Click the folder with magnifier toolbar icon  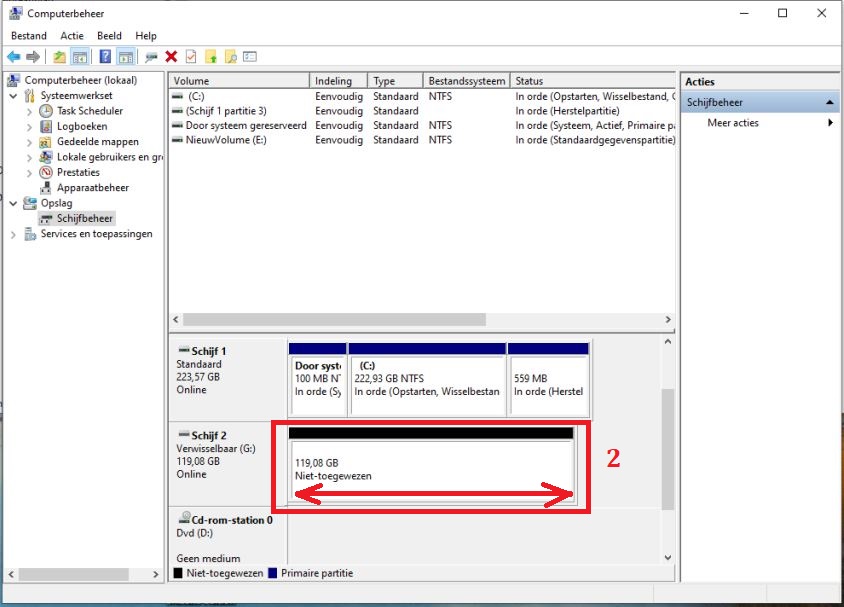230,57
